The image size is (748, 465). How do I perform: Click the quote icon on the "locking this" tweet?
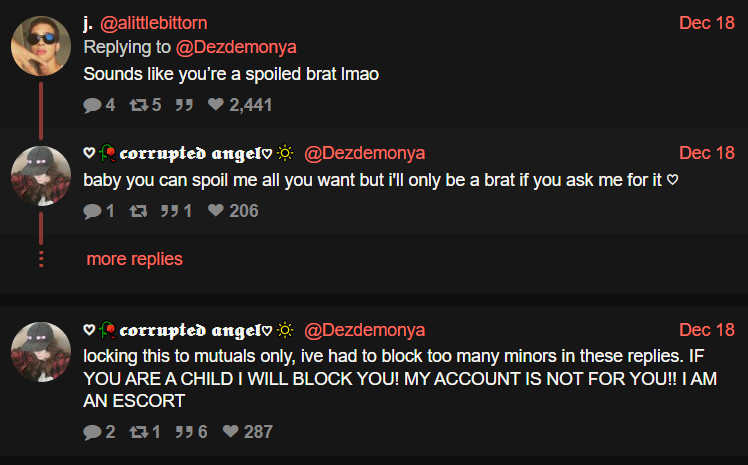pyautogui.click(x=184, y=432)
